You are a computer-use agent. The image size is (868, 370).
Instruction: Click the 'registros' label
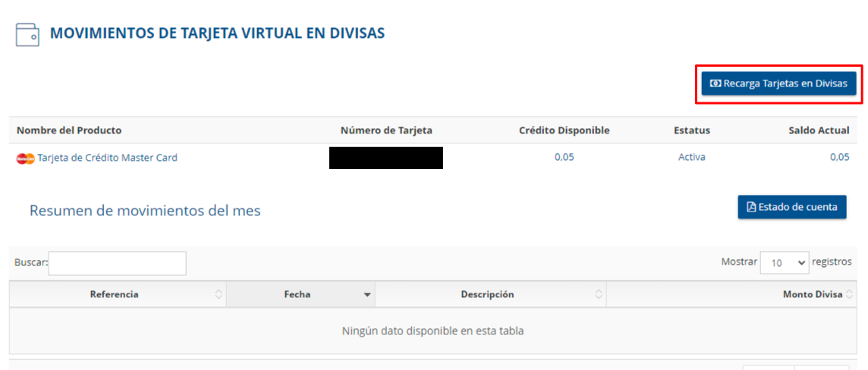[x=832, y=262]
